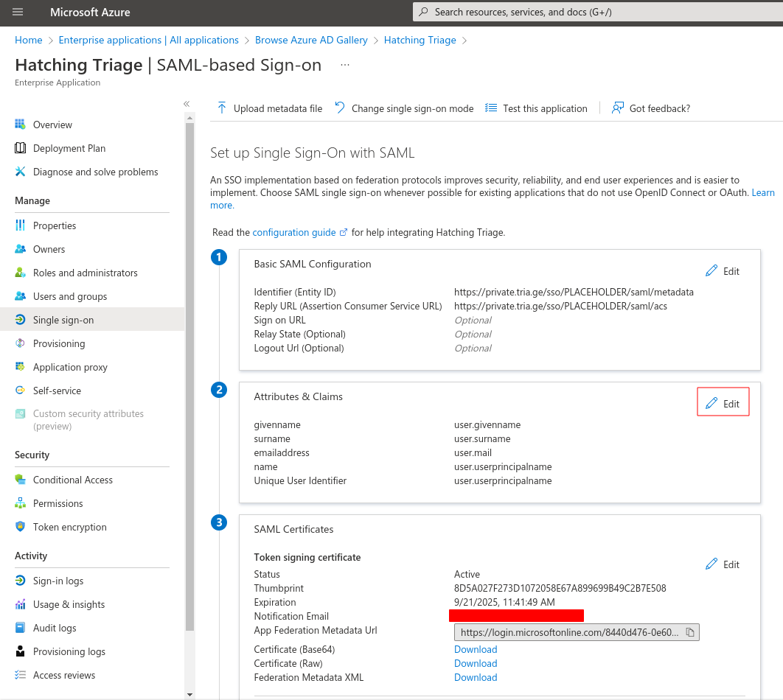Edit the Basic SAML Configuration
This screenshot has width=783, height=700.
coord(723,271)
